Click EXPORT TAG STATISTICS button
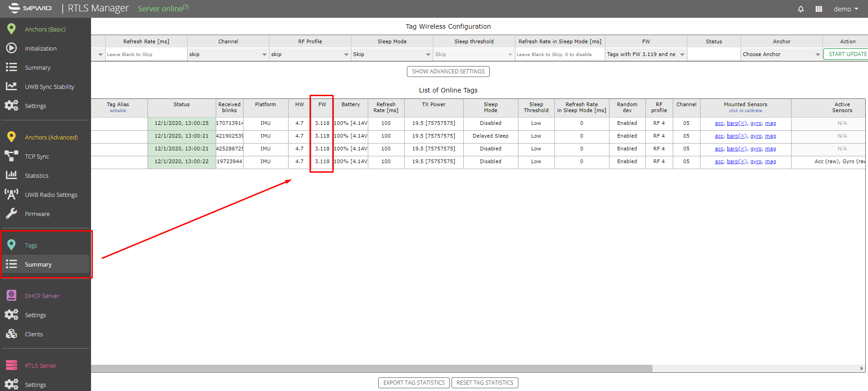This screenshot has height=391, width=868. pyautogui.click(x=414, y=383)
